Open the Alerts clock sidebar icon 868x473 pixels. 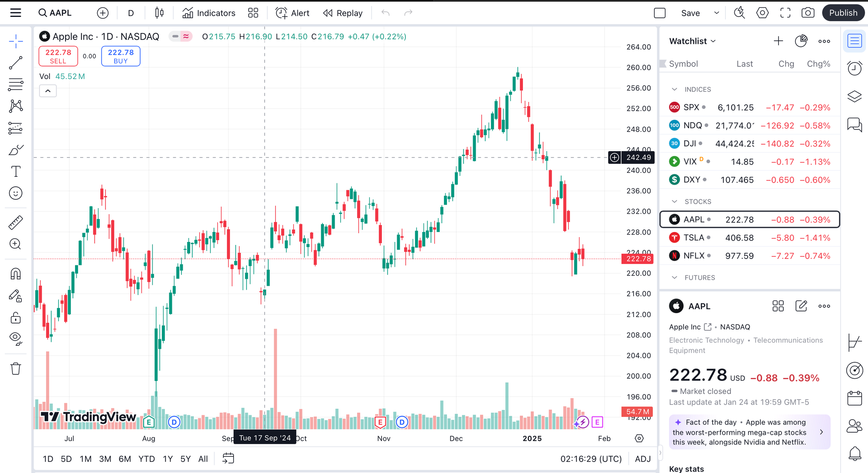(x=855, y=68)
